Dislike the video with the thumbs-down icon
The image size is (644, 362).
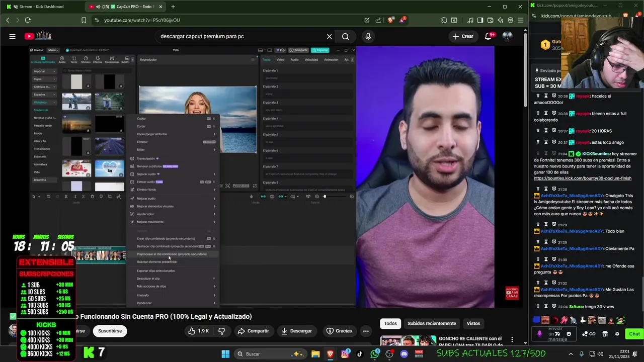[221, 331]
